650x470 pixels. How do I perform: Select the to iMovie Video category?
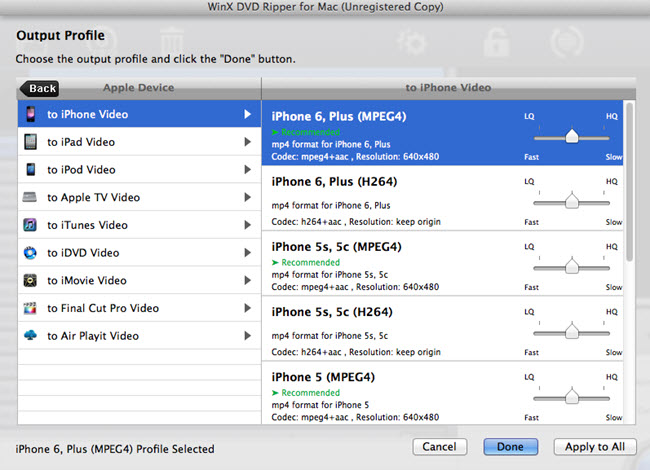(x=139, y=281)
